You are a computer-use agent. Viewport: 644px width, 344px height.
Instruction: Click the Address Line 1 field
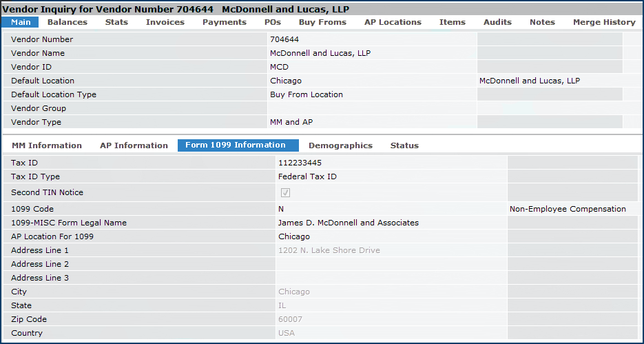click(391, 250)
